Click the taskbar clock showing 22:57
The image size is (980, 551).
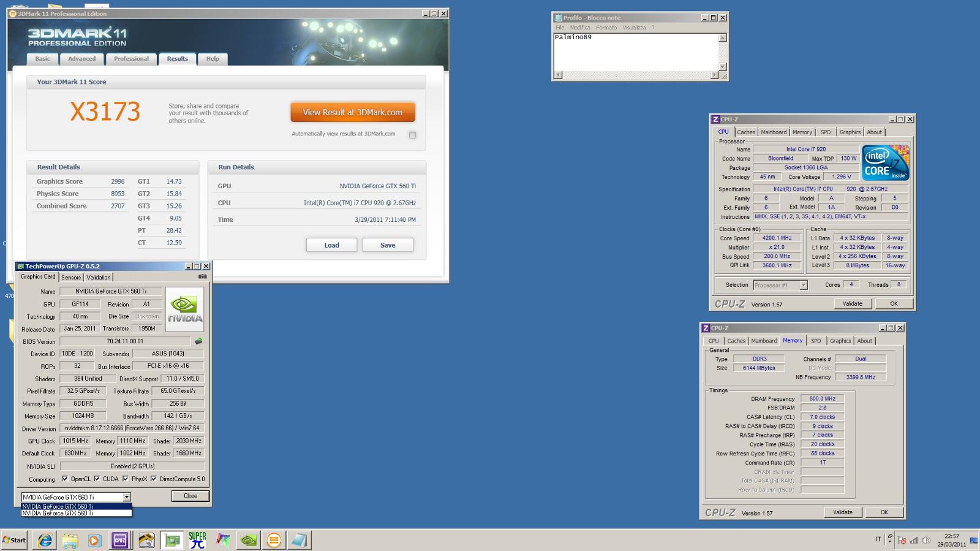pyautogui.click(x=951, y=540)
